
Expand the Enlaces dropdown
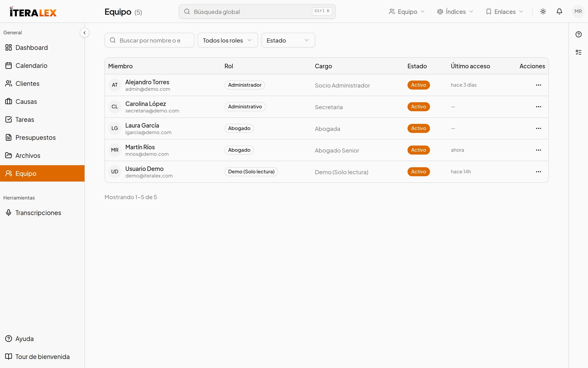click(x=504, y=11)
